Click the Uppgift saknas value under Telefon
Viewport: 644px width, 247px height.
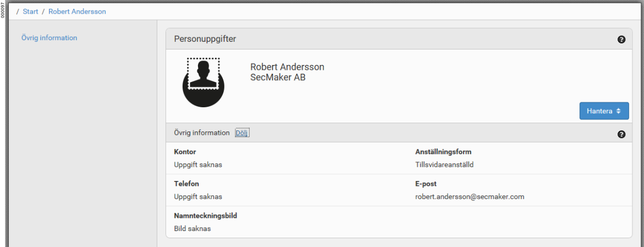(198, 196)
